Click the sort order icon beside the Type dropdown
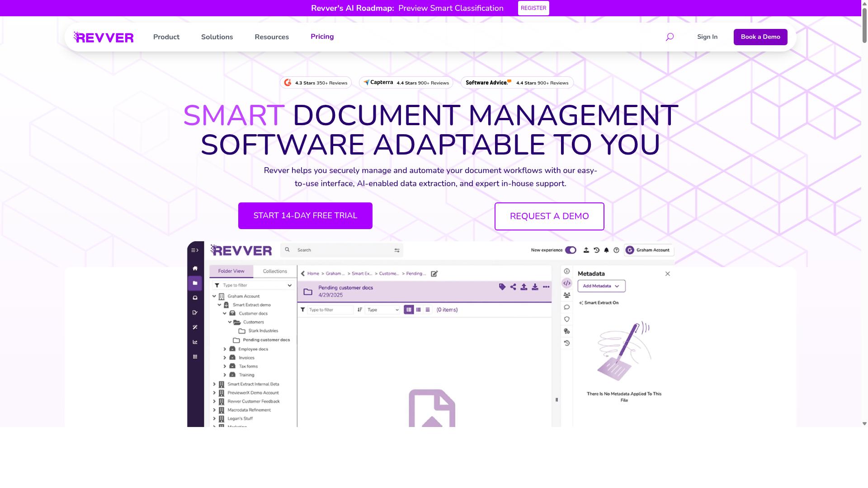The image size is (868, 488). [x=360, y=310]
